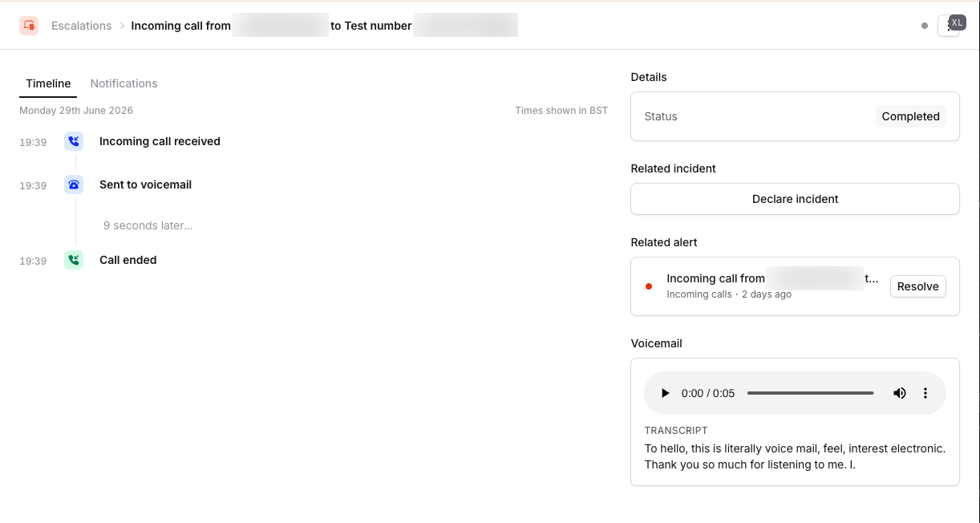
Task: Mute the voicemail audio player
Action: coord(900,393)
